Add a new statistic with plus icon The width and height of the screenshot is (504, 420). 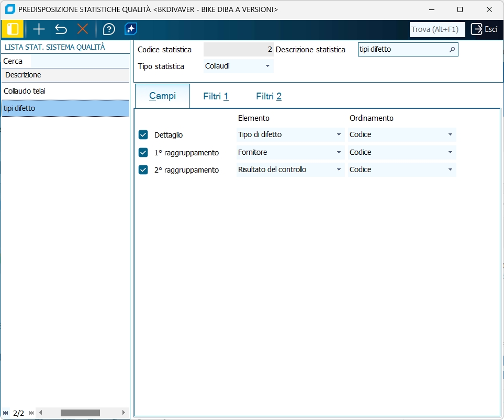(39, 29)
